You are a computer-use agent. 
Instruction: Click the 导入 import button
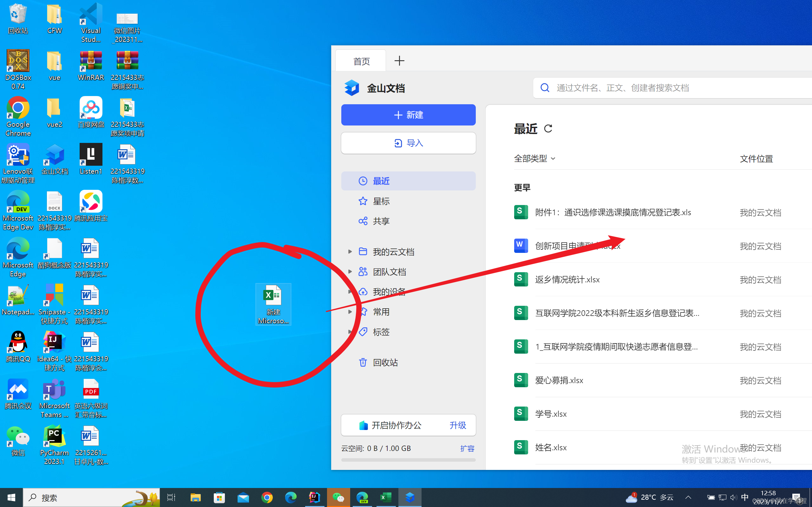coord(408,143)
